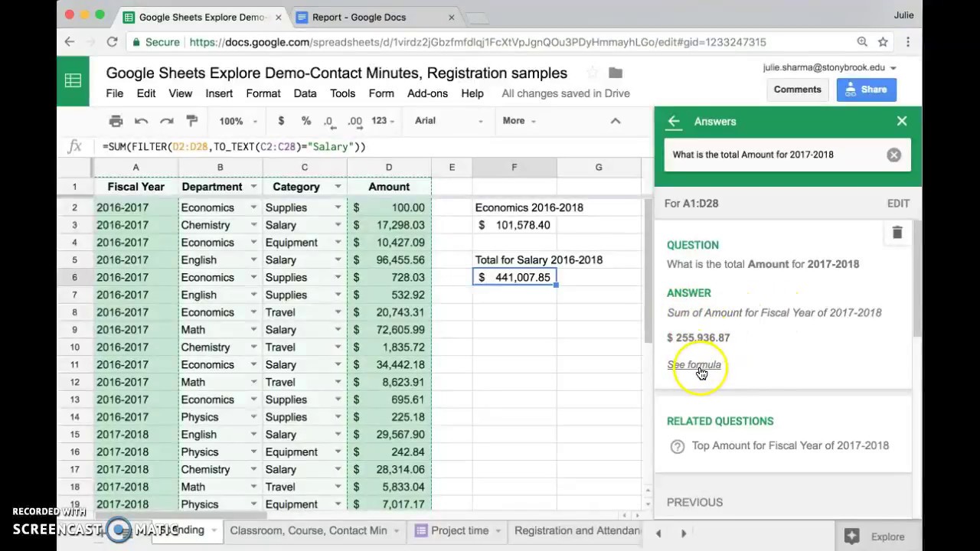The image size is (980, 551).
Task: Open the Data menu
Action: (x=305, y=93)
